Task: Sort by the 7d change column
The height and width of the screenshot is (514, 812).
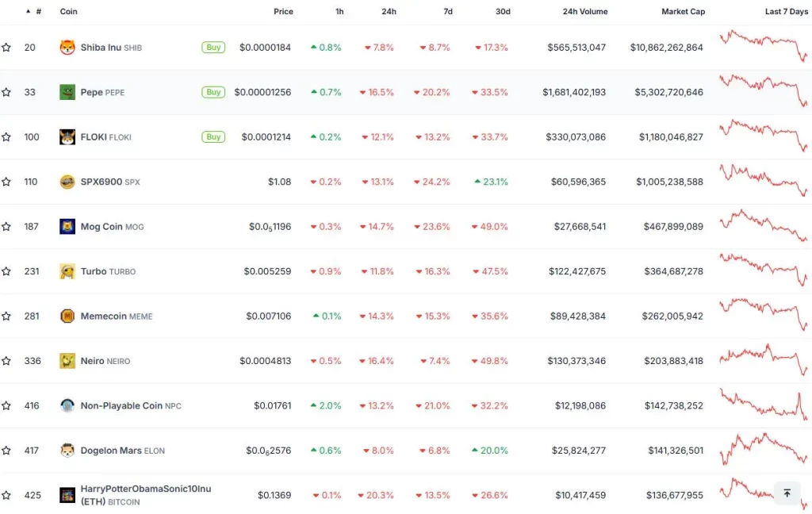Action: click(x=448, y=11)
